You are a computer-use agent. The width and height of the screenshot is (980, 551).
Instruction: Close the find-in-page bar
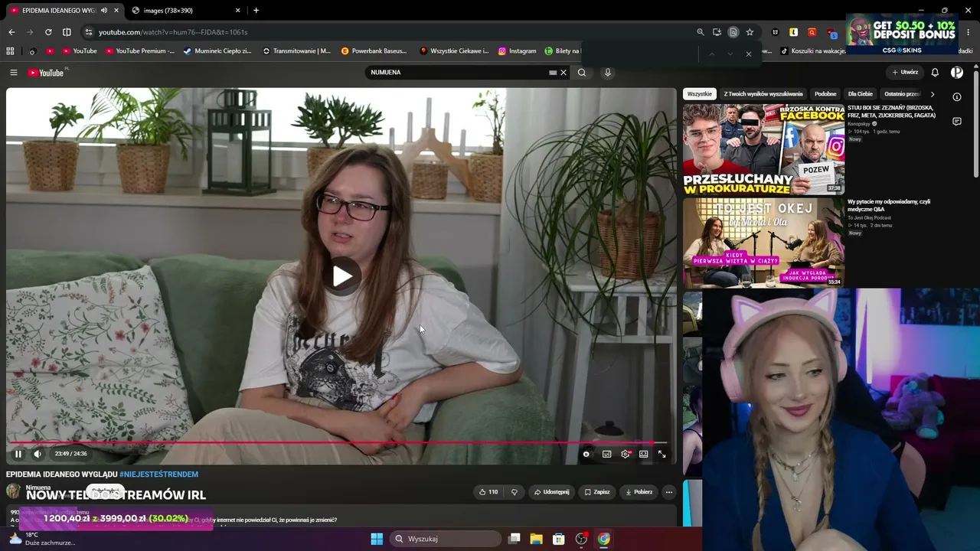point(748,54)
